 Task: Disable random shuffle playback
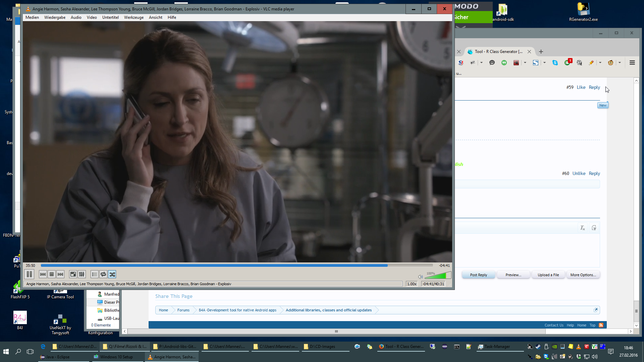(112, 274)
